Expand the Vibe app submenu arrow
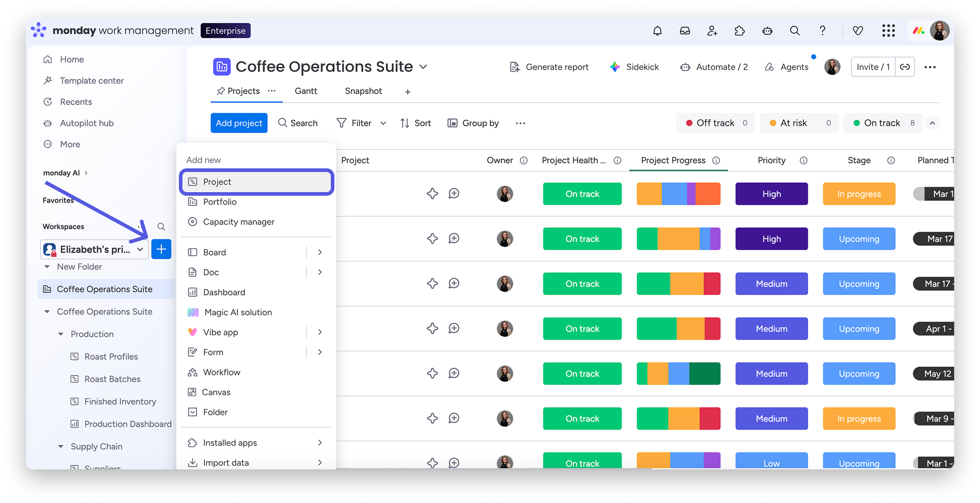The width and height of the screenshot is (980, 503). pyautogui.click(x=320, y=333)
